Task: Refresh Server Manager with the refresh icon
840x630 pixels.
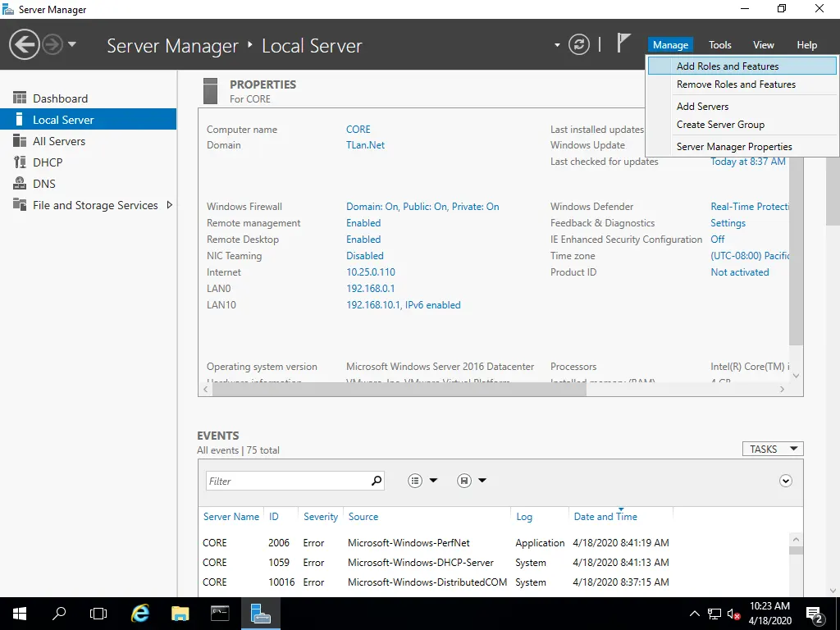Action: pos(578,44)
